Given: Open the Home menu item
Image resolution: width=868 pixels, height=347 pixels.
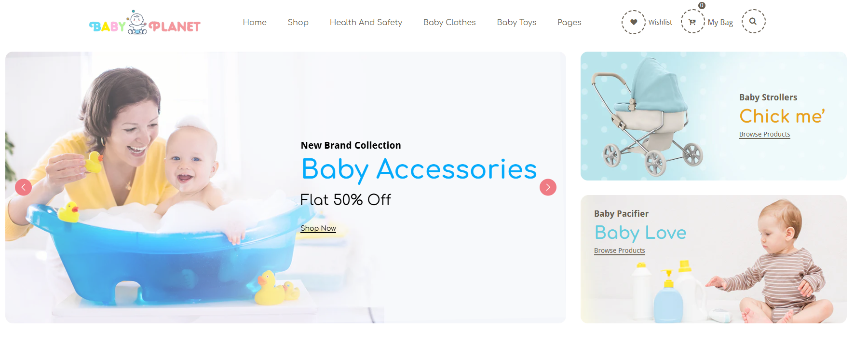Looking at the screenshot, I should (x=255, y=22).
